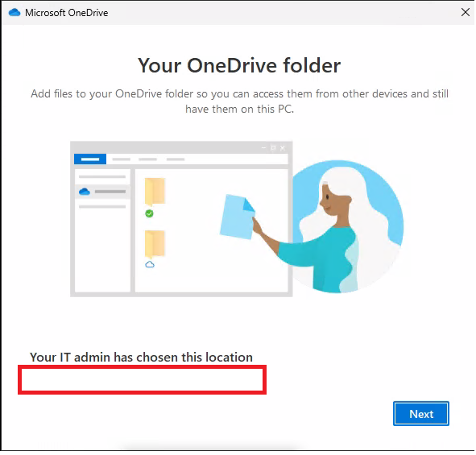Click the illustrated window's maximize square
Image resolution: width=476 pixels, height=455 pixels.
pos(273,148)
